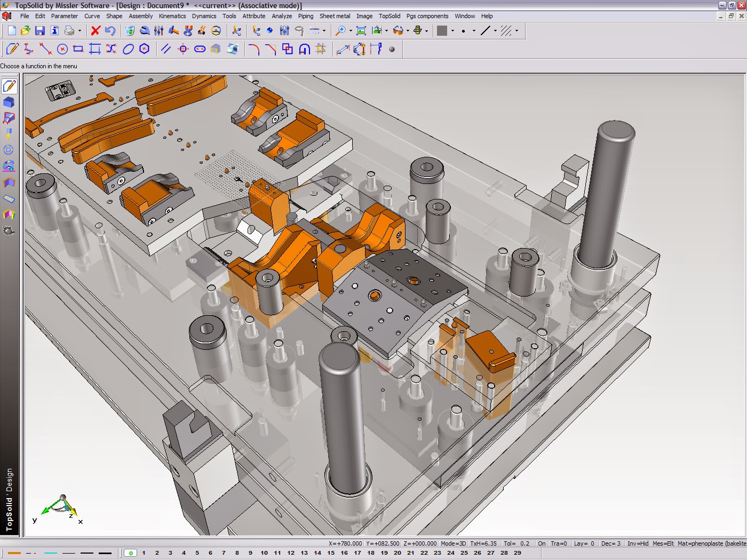The image size is (747, 560).
Task: Select the Sketch/Pencil tool
Action: coord(12,49)
